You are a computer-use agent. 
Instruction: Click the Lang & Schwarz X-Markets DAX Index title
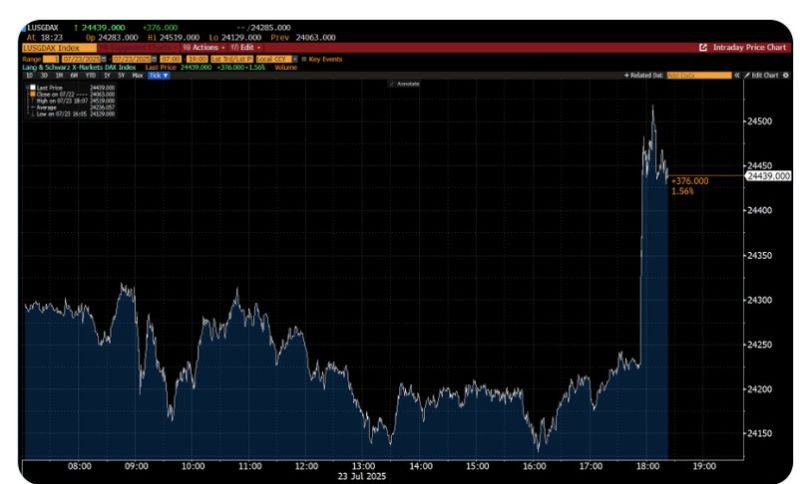79,67
